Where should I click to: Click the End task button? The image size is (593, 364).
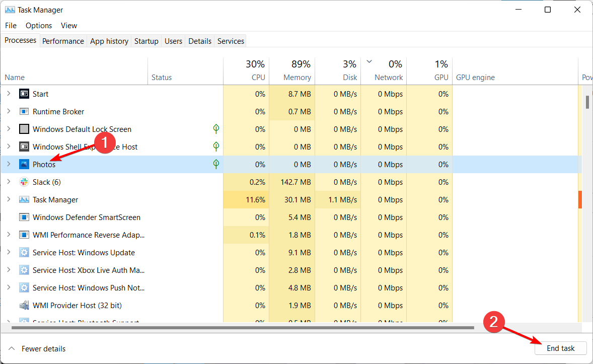(560, 348)
